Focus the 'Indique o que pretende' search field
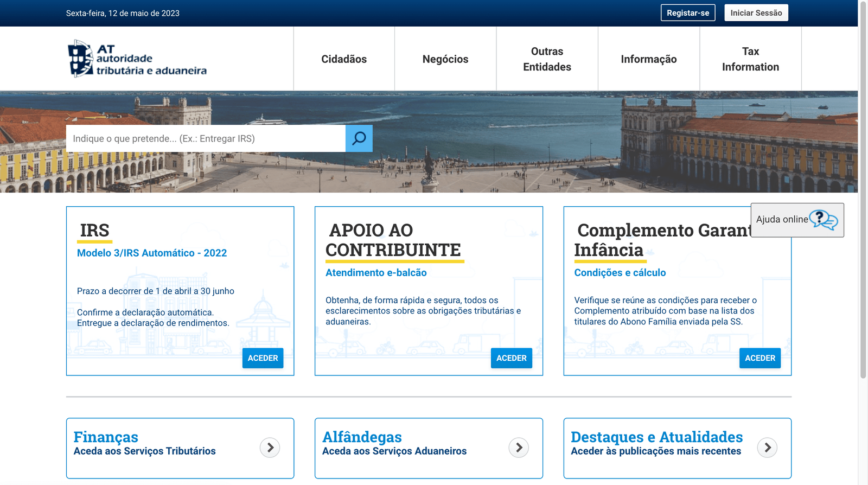The width and height of the screenshot is (868, 485). [206, 138]
